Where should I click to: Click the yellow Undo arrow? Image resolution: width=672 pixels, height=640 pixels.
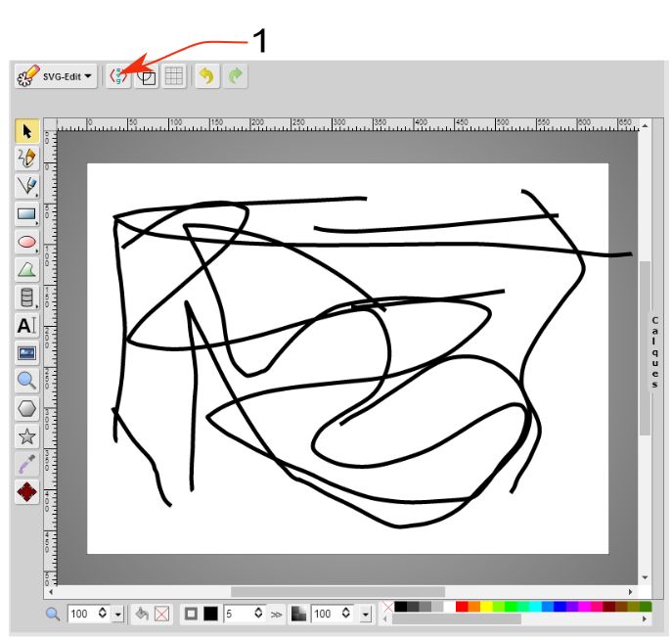(206, 76)
